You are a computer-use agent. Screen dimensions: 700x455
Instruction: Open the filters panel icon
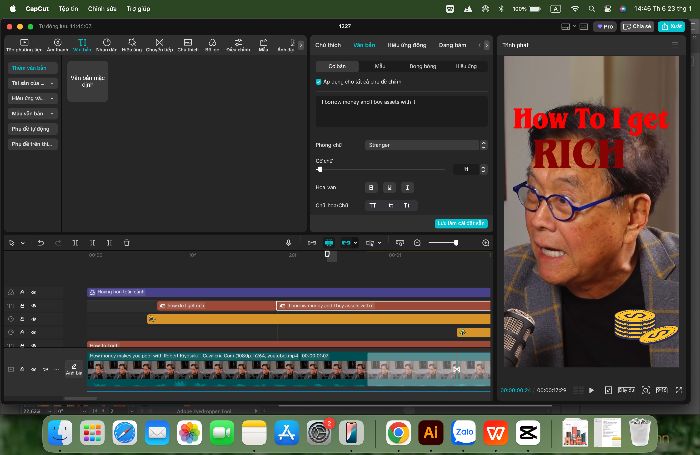(x=212, y=44)
